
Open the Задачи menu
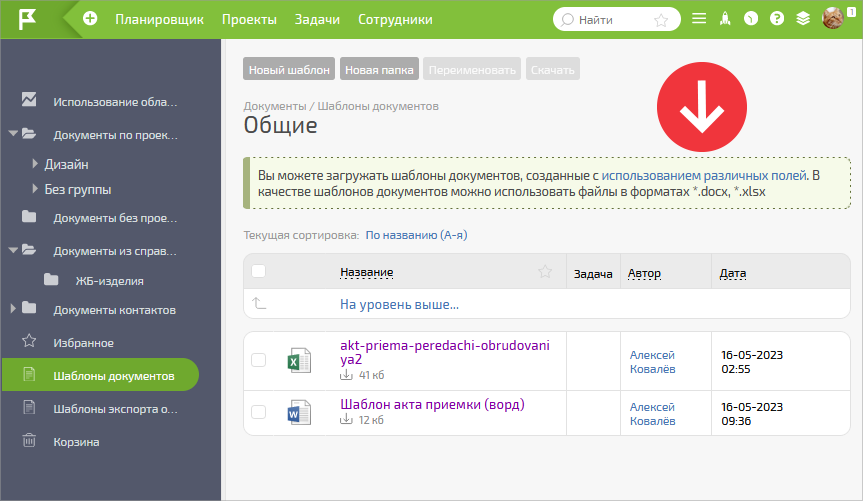[317, 19]
